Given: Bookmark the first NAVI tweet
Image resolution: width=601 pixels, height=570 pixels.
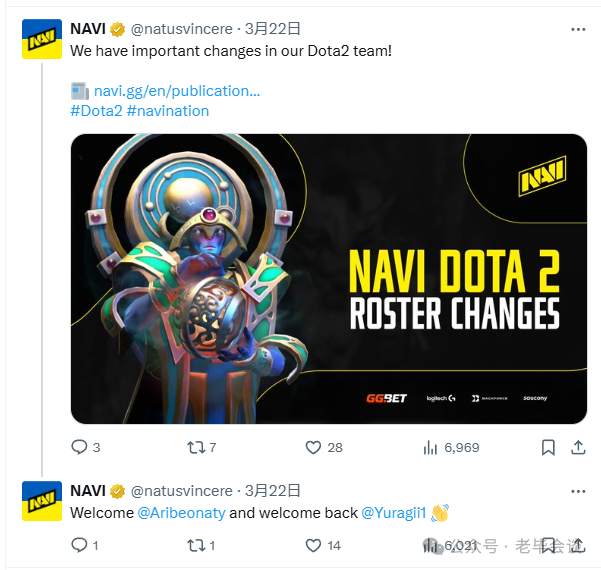Looking at the screenshot, I should (x=548, y=447).
